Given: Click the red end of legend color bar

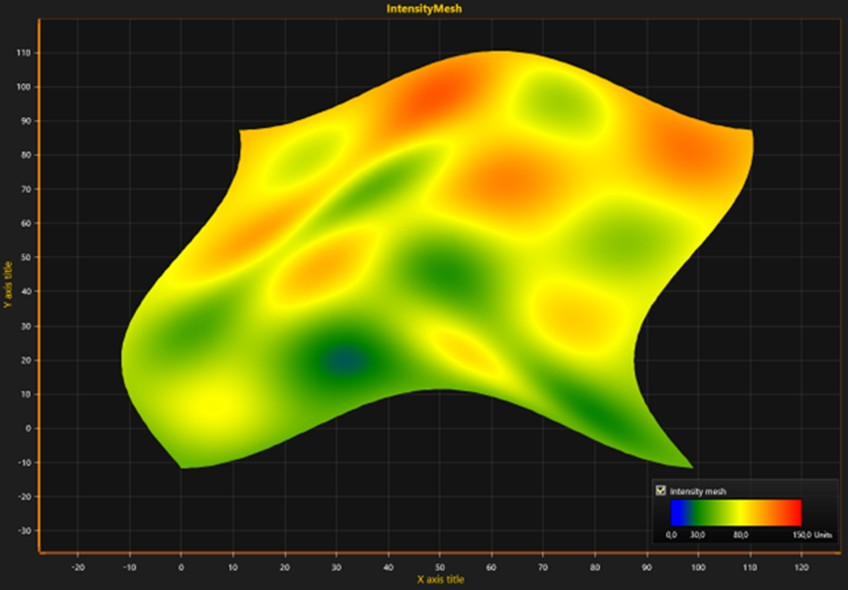Looking at the screenshot, I should tap(794, 512).
